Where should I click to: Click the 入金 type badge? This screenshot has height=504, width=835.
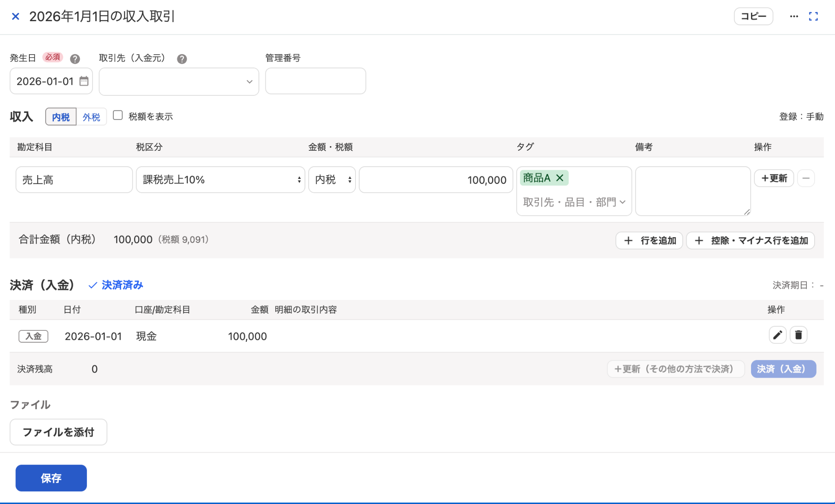(x=33, y=336)
